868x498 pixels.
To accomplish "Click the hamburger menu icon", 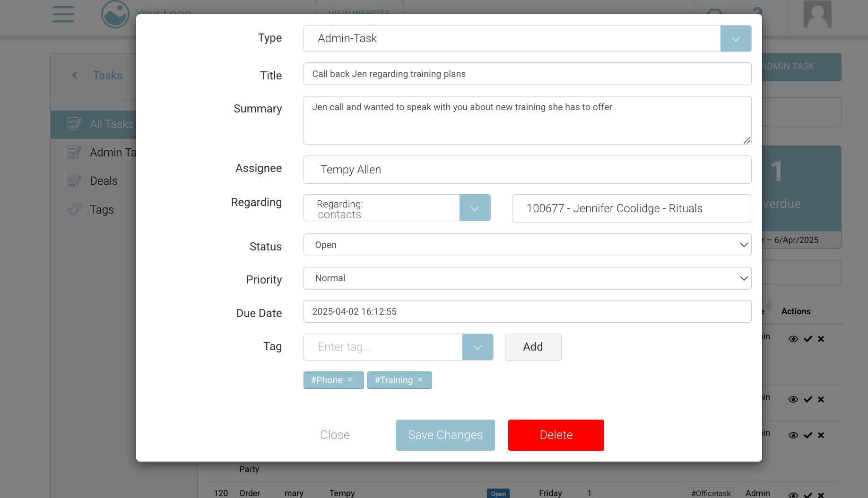I will coord(63,14).
